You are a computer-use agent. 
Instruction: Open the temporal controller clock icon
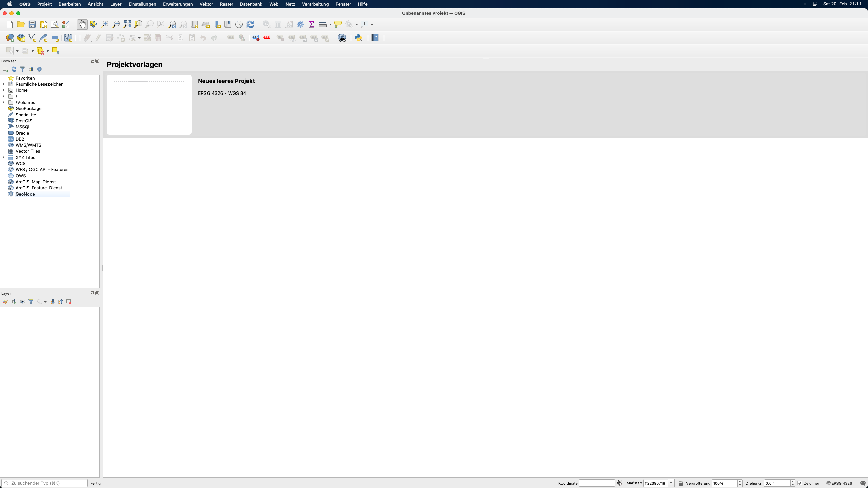pos(239,24)
